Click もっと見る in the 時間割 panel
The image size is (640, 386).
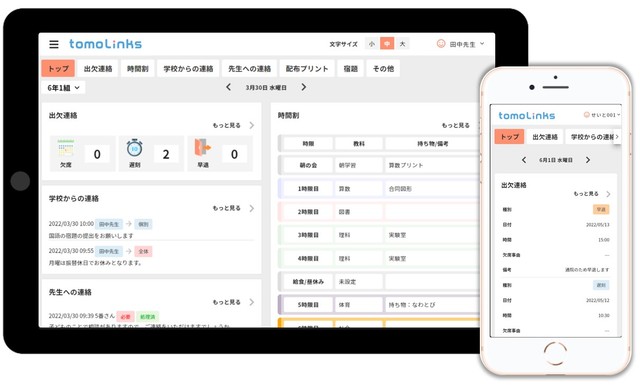456,125
